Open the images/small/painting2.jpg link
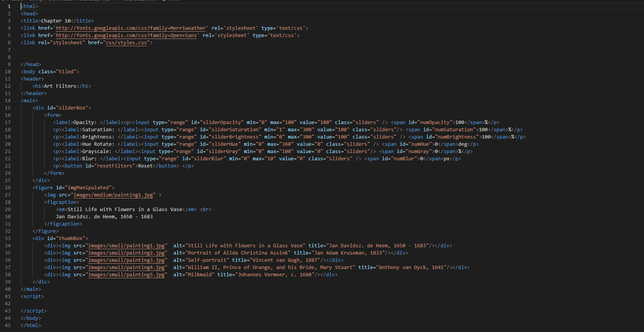Screen dimensions: 644x332 coord(126,253)
